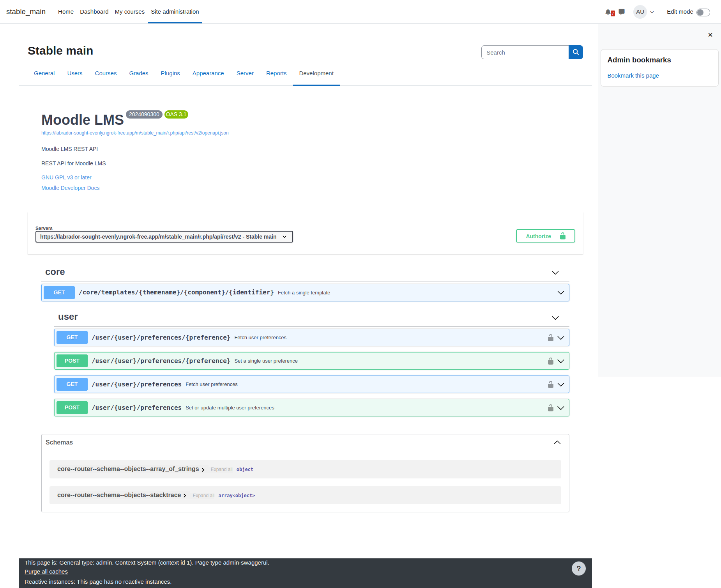Open My courses in top navigation
Viewport: 721px width, 588px height.
point(130,12)
